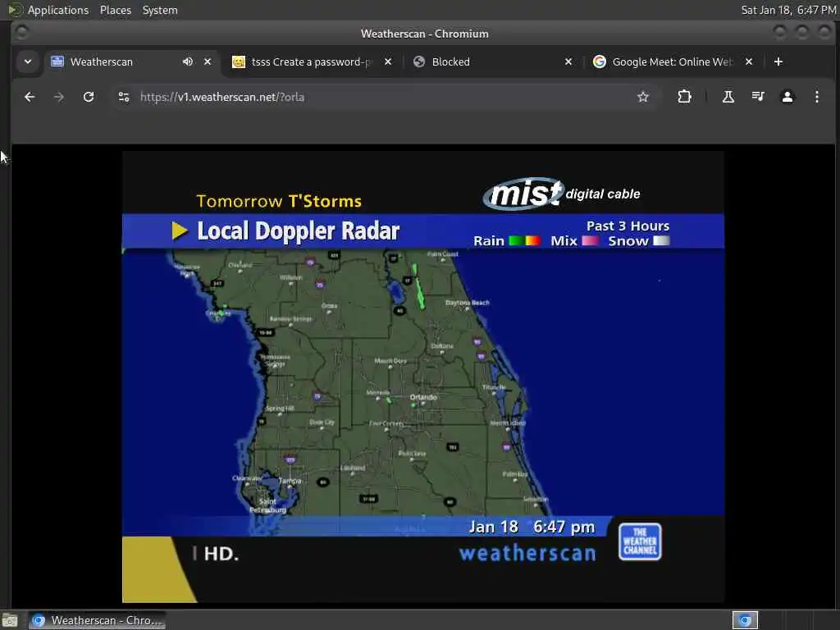Open the Applications menu

point(58,10)
